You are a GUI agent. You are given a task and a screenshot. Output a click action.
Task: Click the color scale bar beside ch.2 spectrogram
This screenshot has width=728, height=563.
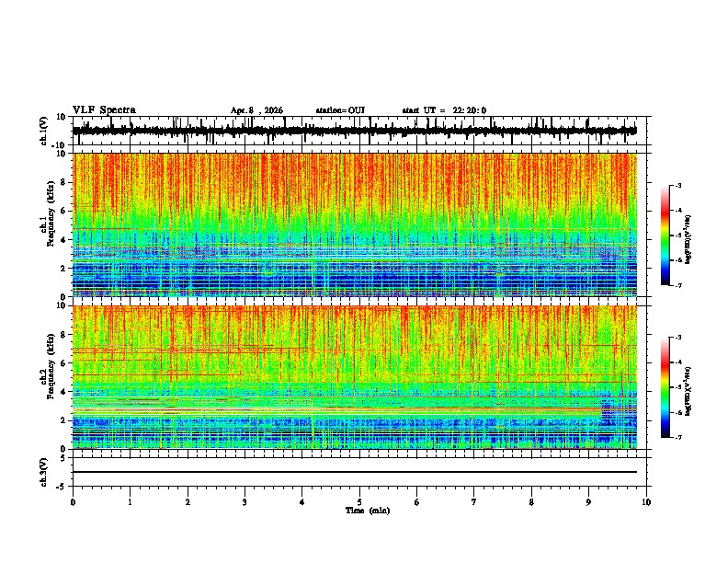point(665,387)
